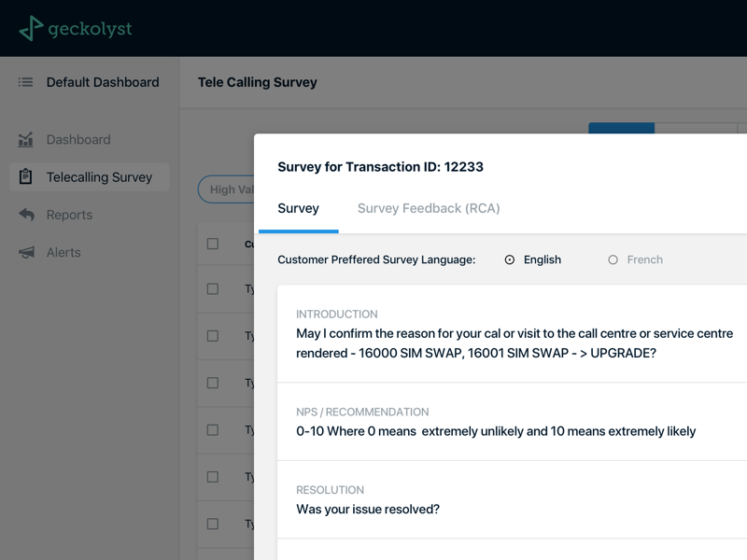Switch to the Survey Feedback (RCA) tab

(x=429, y=208)
